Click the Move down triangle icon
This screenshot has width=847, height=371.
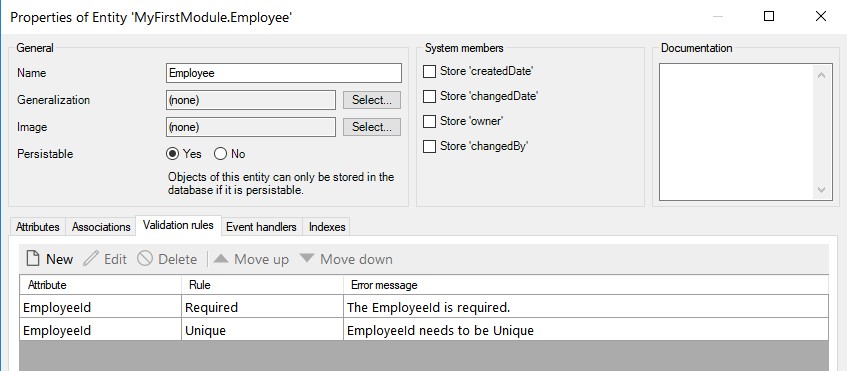pyautogui.click(x=307, y=259)
